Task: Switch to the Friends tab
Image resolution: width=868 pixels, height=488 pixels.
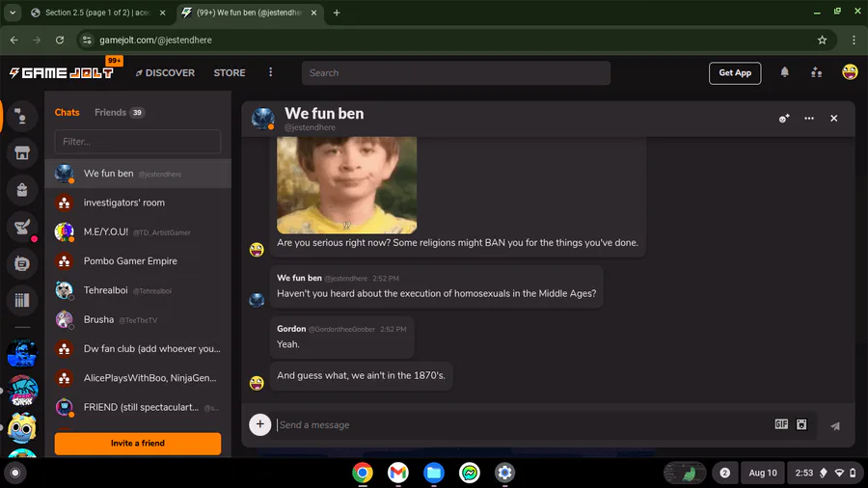Action: point(119,112)
